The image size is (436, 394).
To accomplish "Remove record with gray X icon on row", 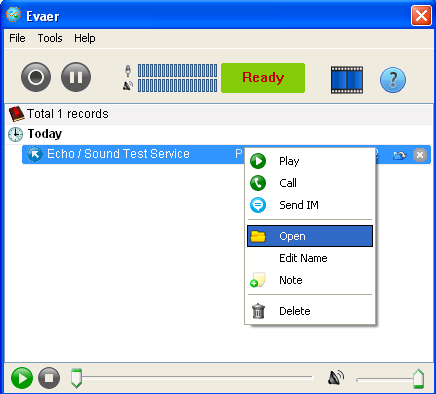I will pos(420,155).
